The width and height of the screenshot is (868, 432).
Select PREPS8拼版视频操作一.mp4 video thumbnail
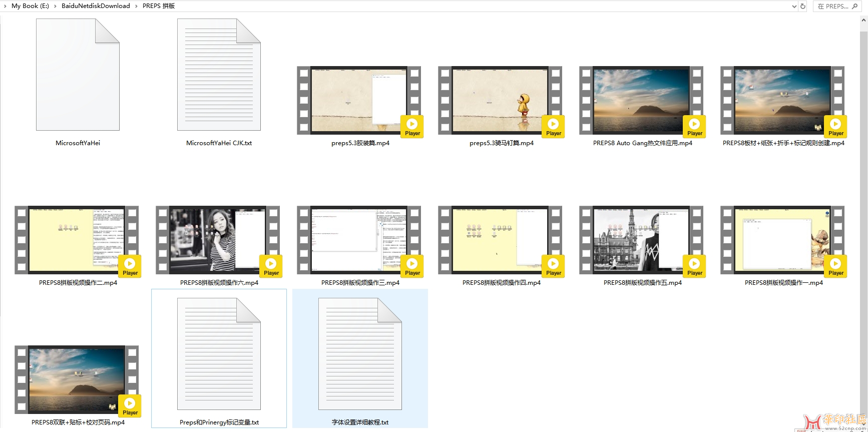[782, 240]
